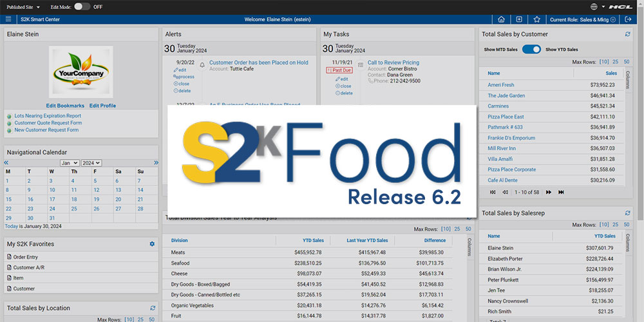
Task: Click close on the Call to Review Pricing task
Action: tap(343, 86)
